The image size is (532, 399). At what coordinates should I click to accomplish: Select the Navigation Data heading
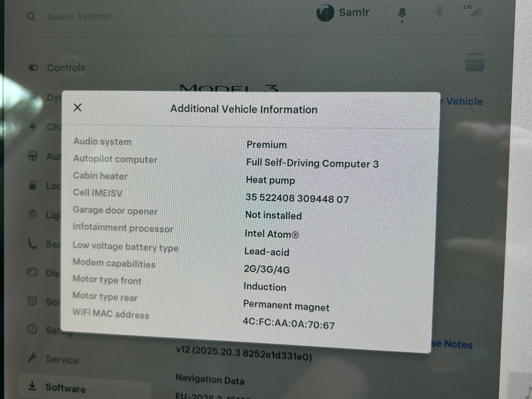pyautogui.click(x=210, y=379)
